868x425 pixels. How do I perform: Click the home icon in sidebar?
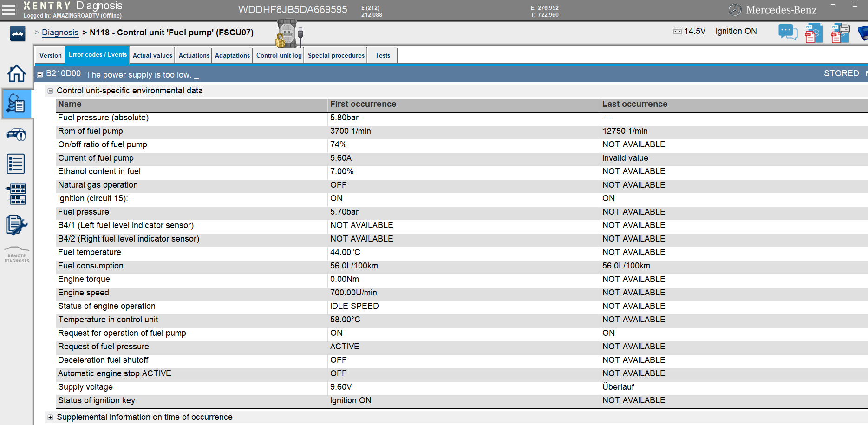click(x=16, y=73)
